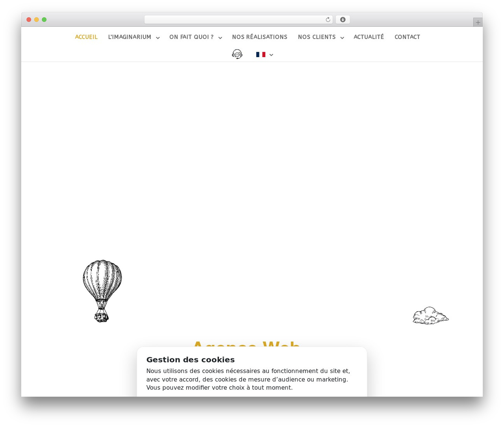Open the headset chatbot support icon
Viewport: 504px width, 427px height.
point(237,54)
